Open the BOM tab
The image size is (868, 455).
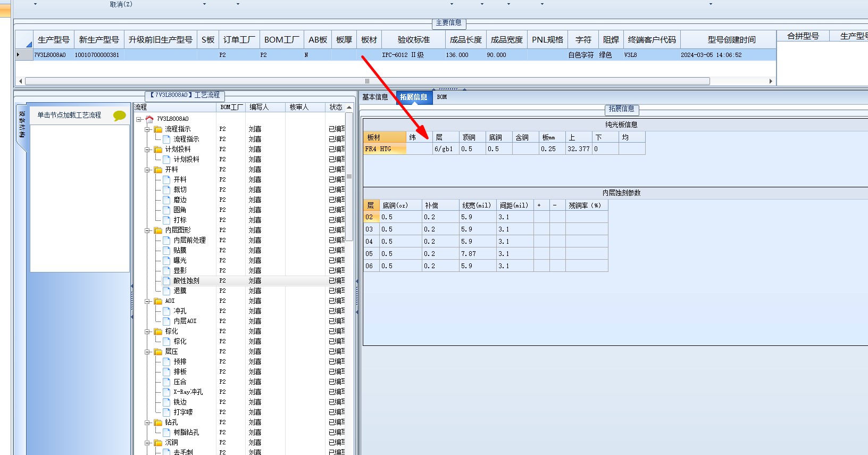pos(442,97)
